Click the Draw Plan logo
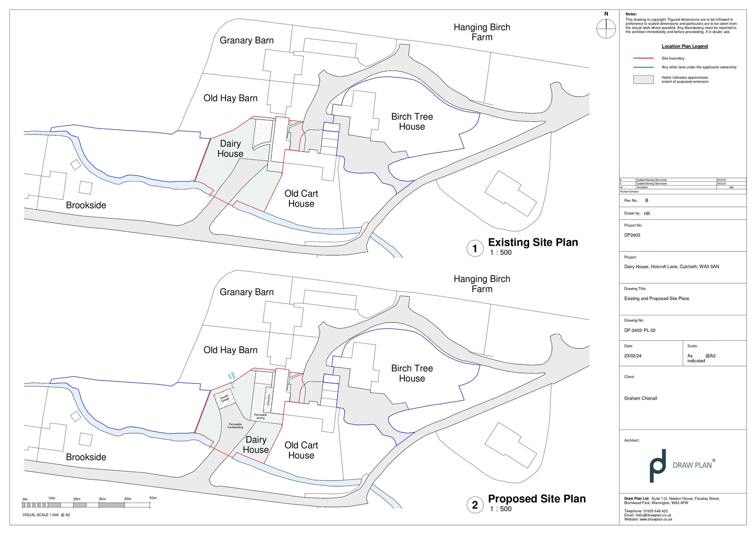The width and height of the screenshot is (756, 535). (682, 465)
